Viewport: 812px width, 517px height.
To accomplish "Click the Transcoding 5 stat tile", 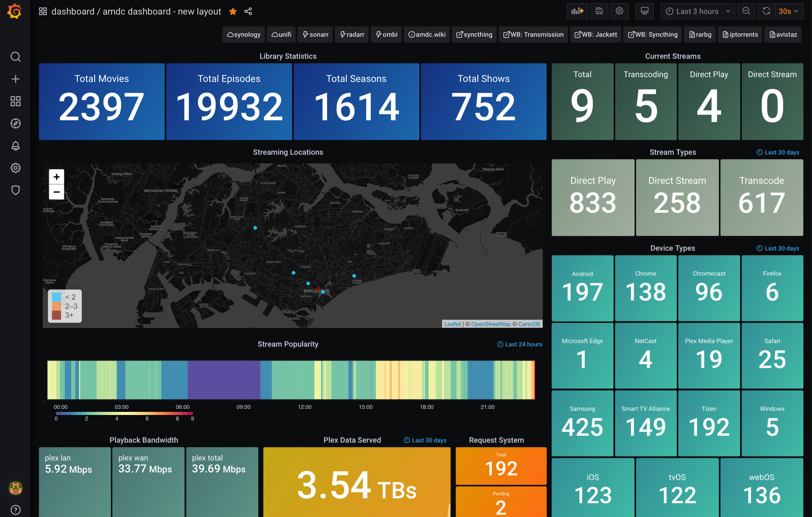I will coord(646,101).
